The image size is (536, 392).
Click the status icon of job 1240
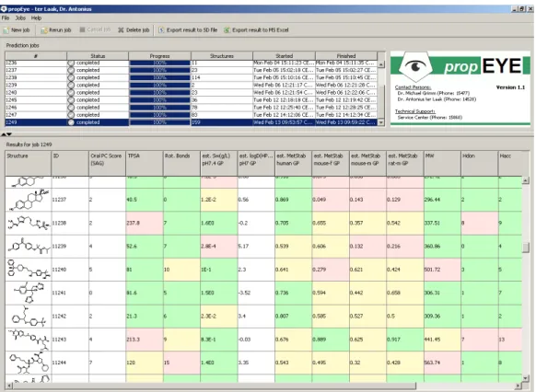coord(71,93)
